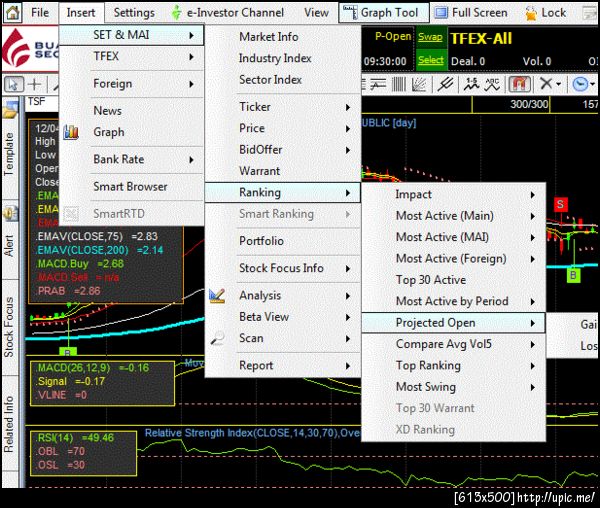The height and width of the screenshot is (508, 600).
Task: Click the clock period icon
Action: (x=580, y=84)
